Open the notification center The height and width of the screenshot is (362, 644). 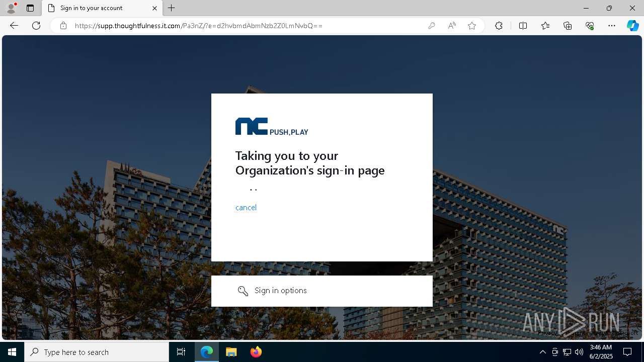pos(627,352)
